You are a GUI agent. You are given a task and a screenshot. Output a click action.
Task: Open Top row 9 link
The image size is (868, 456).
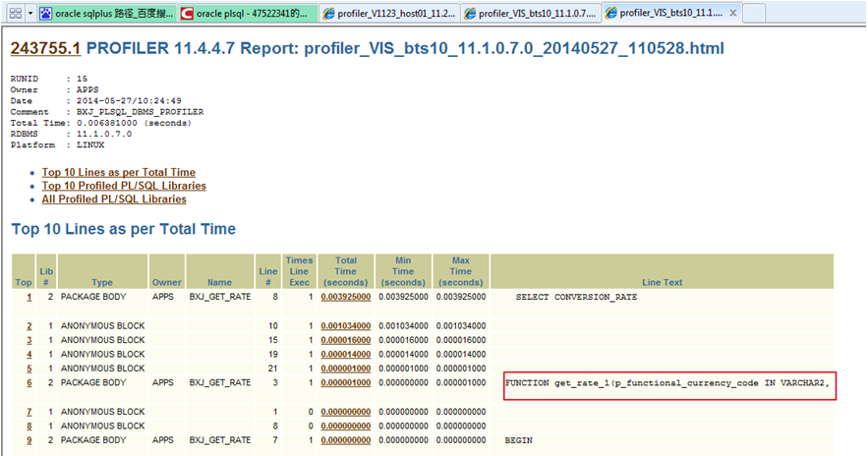pos(29,440)
